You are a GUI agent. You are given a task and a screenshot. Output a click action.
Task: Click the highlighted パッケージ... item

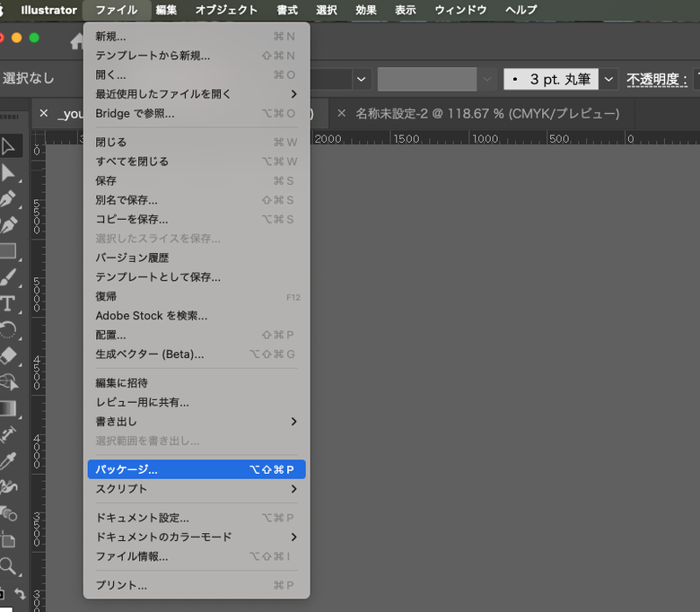click(197, 469)
